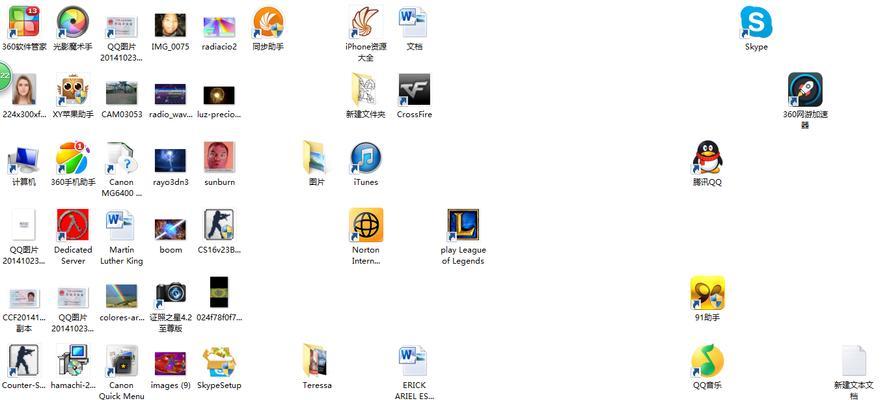Open the 文档 Word document icon
This screenshot has width=889, height=400.
(414, 22)
